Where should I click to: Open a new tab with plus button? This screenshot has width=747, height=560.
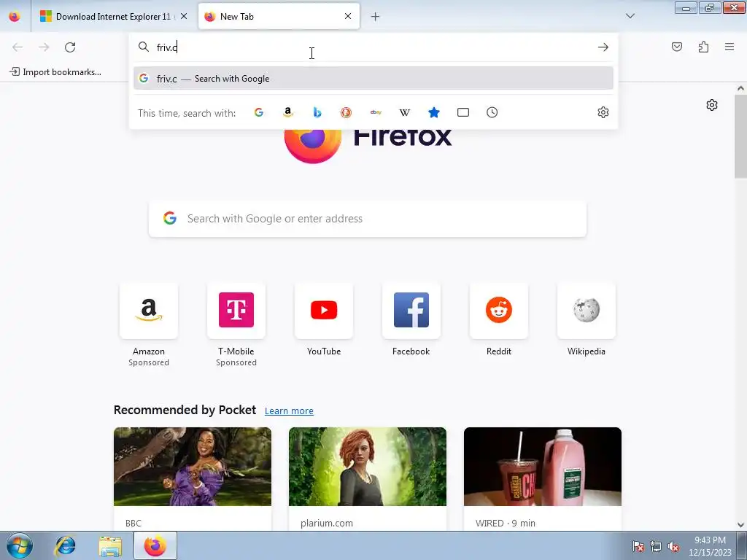(376, 17)
